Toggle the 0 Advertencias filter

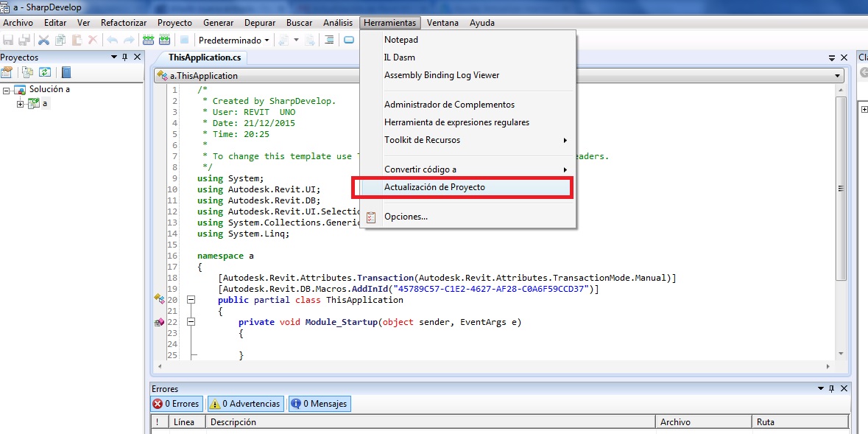point(245,404)
